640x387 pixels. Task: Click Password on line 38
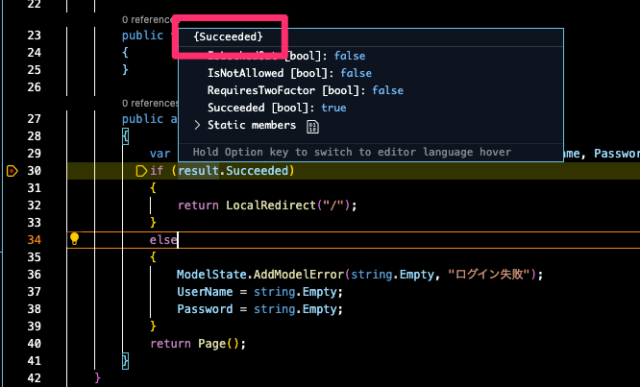[205, 309]
